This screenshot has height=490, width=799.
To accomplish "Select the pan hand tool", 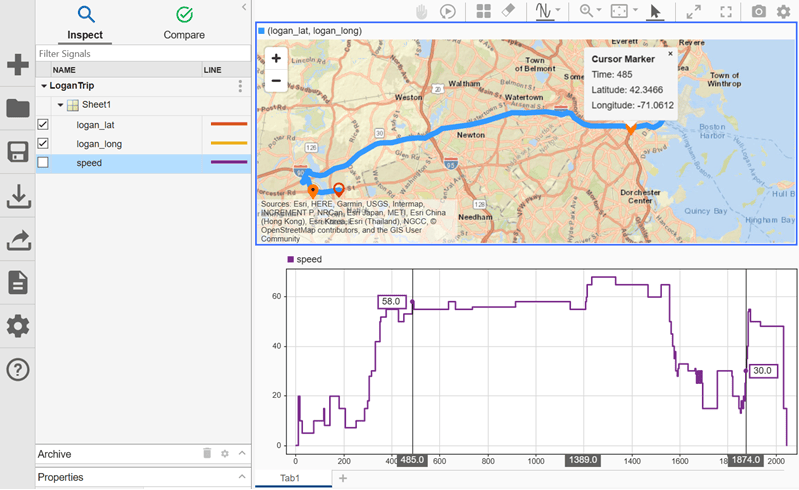I will [421, 11].
